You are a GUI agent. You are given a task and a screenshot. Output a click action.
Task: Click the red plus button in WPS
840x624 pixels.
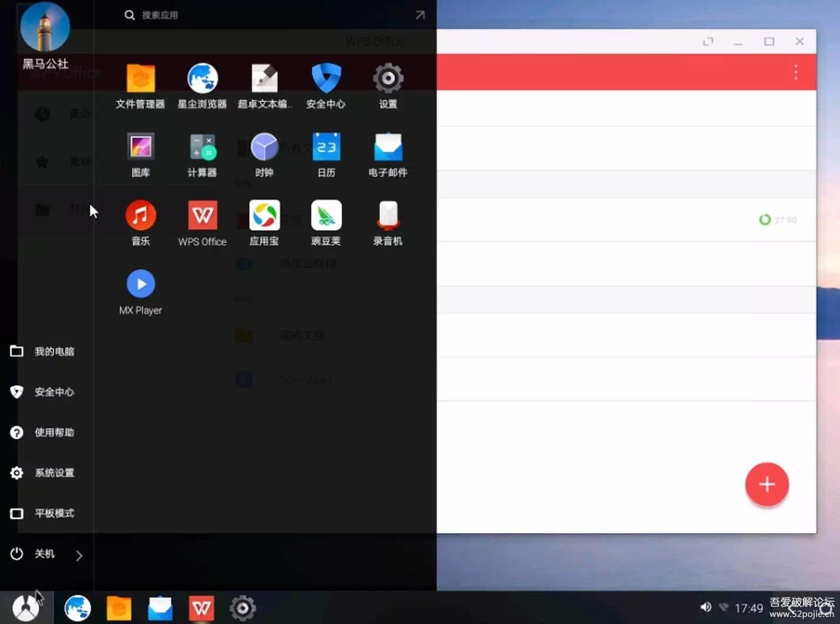tap(767, 484)
